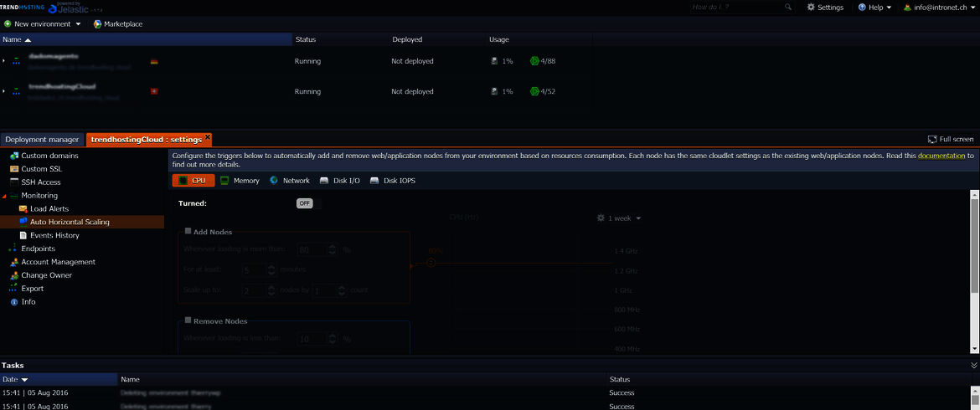Viewport: 980px width, 410px height.
Task: Click the German flag region icon
Action: coord(154,61)
